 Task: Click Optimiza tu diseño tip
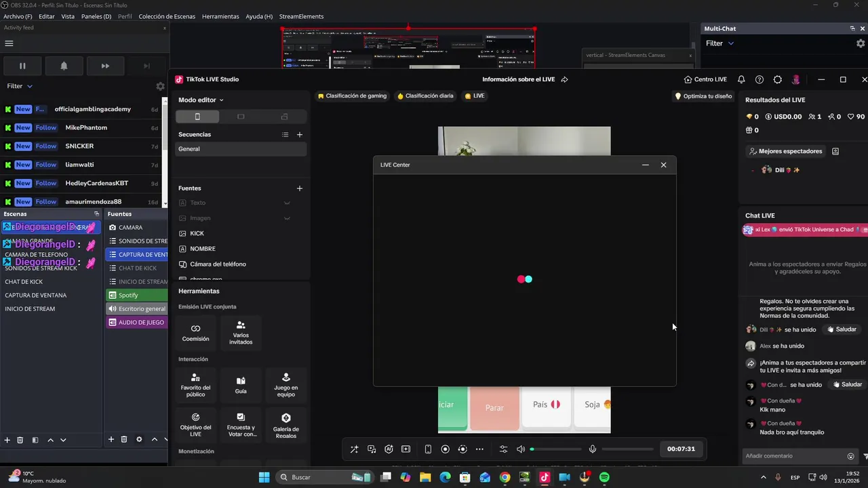tap(703, 96)
